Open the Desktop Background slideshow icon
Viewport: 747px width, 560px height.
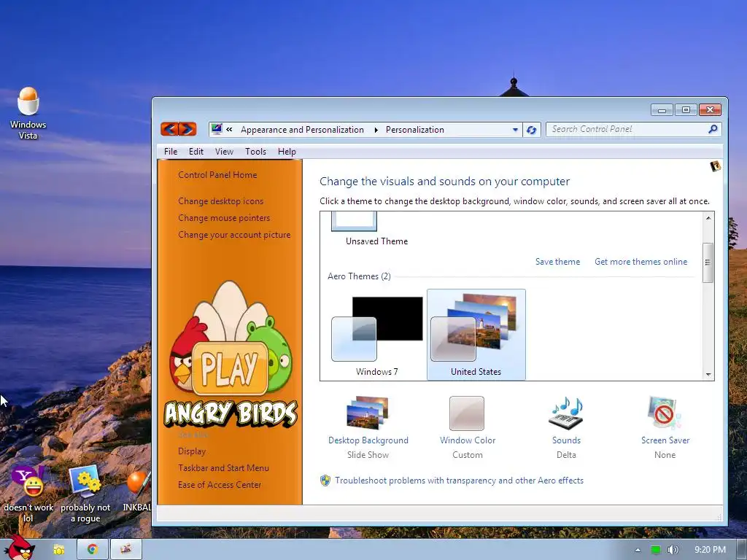(x=368, y=413)
